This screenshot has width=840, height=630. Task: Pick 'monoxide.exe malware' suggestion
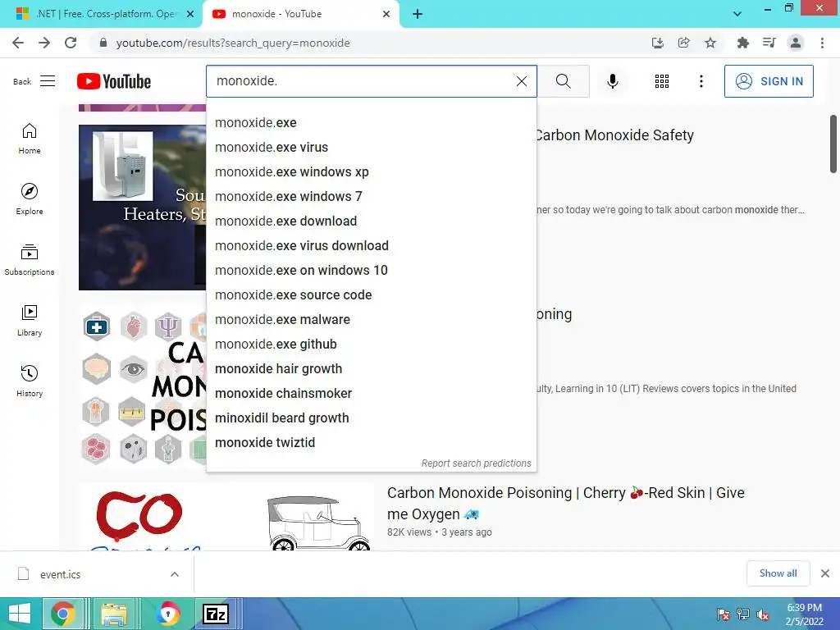point(372,320)
